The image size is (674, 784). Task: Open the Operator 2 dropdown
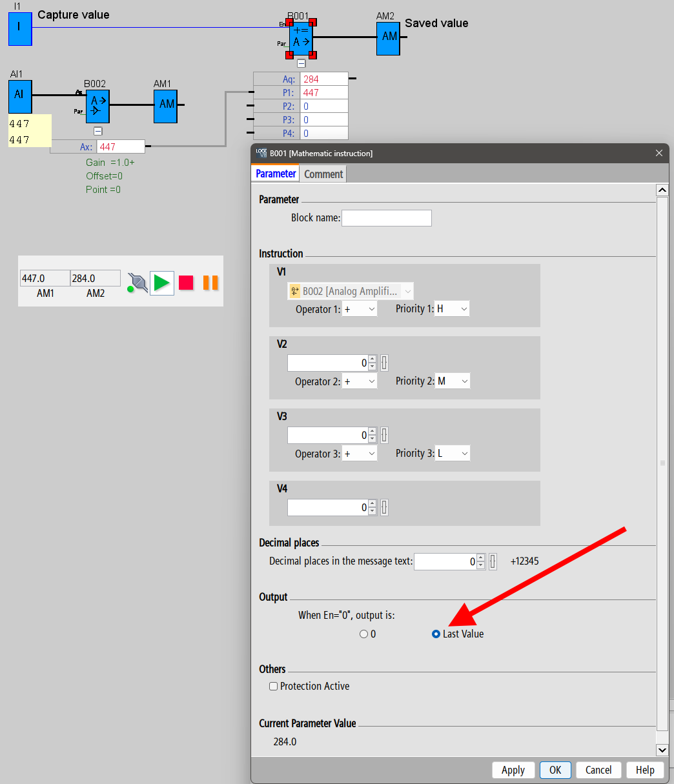pos(359,381)
